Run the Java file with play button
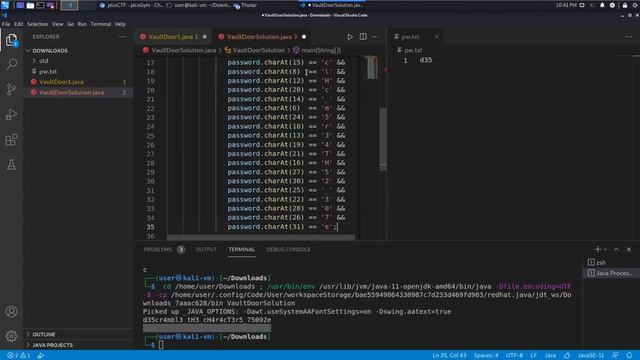 350,37
